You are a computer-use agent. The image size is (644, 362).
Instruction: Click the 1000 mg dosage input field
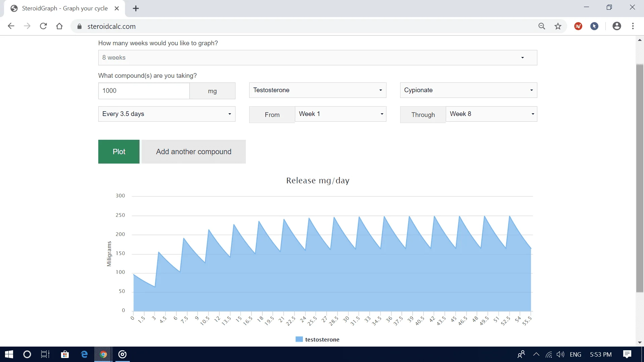point(144,91)
